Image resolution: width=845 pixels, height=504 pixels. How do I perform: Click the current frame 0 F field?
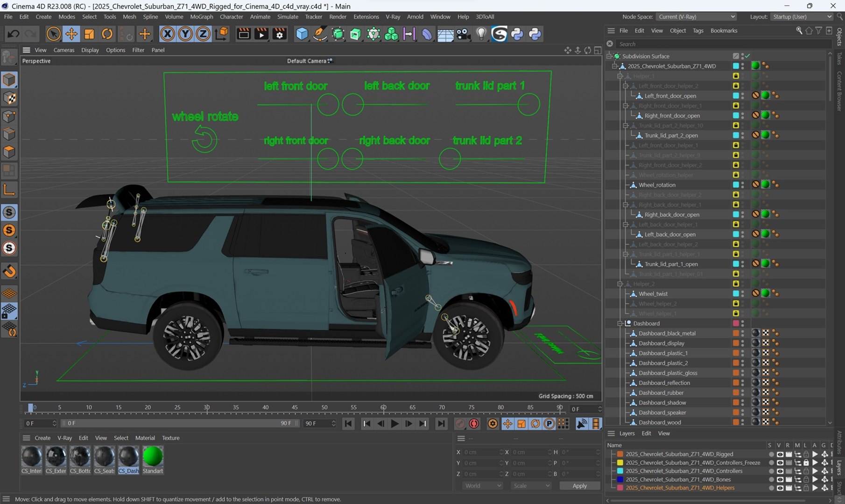click(41, 423)
